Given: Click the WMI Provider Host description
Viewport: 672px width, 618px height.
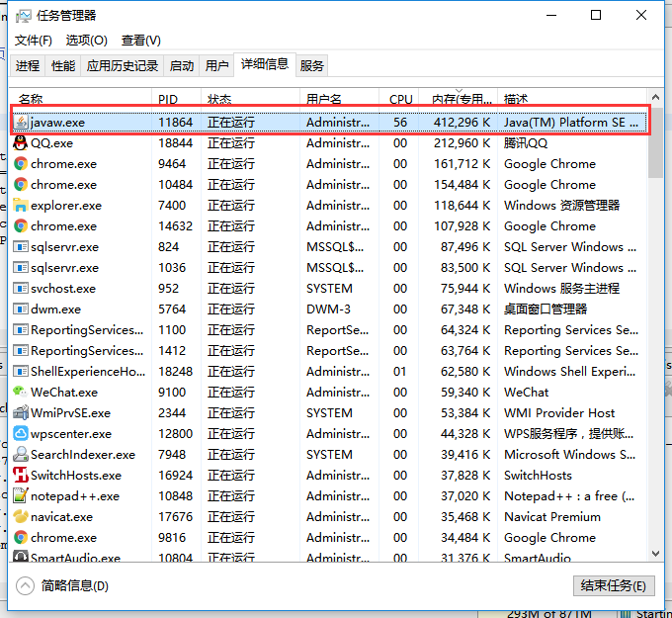Looking at the screenshot, I should click(x=559, y=413).
